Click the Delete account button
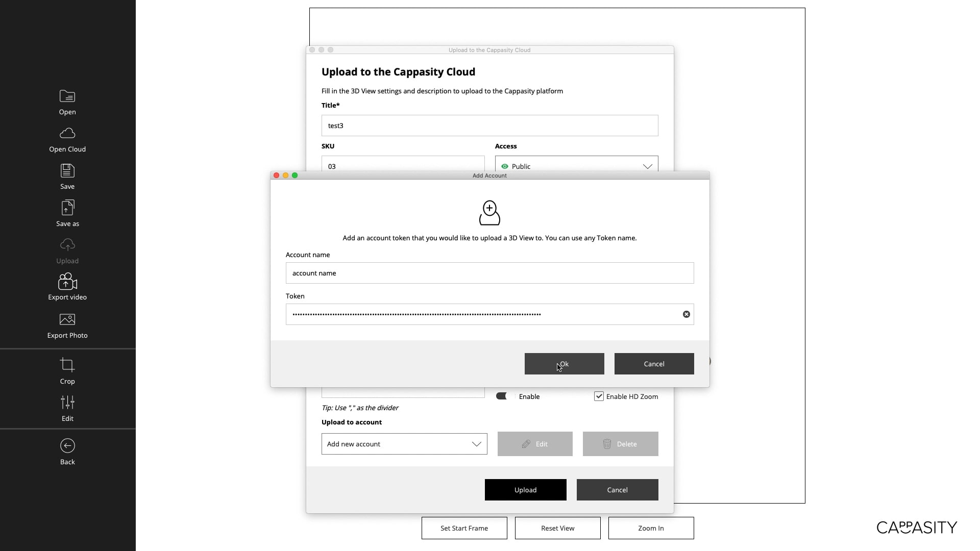Viewport: 980px width, 551px height. pyautogui.click(x=621, y=444)
